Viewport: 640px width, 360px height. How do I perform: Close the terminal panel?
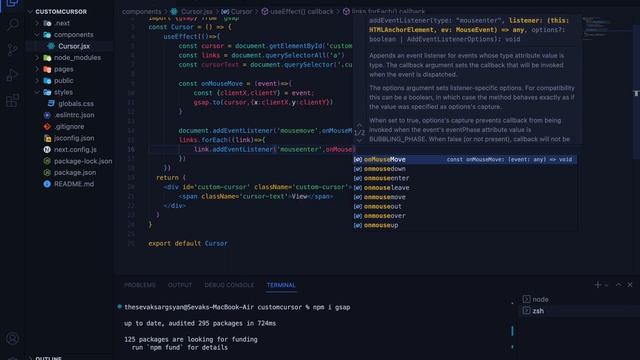[x=630, y=285]
